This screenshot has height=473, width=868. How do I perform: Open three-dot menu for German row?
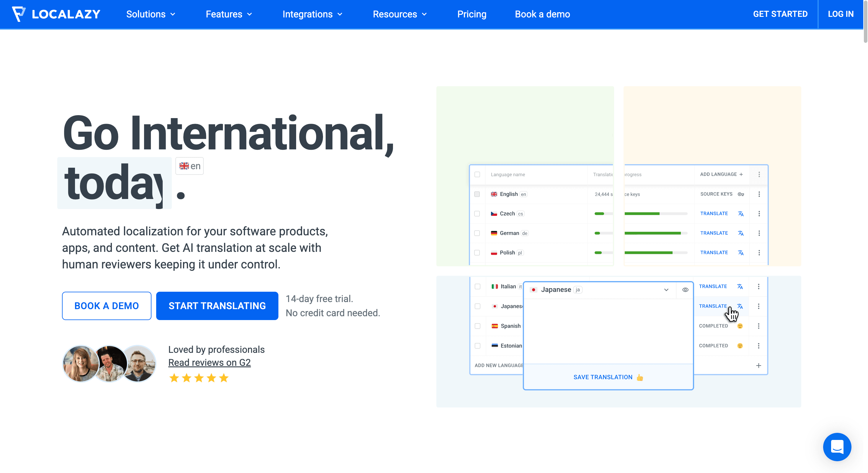[x=759, y=233]
